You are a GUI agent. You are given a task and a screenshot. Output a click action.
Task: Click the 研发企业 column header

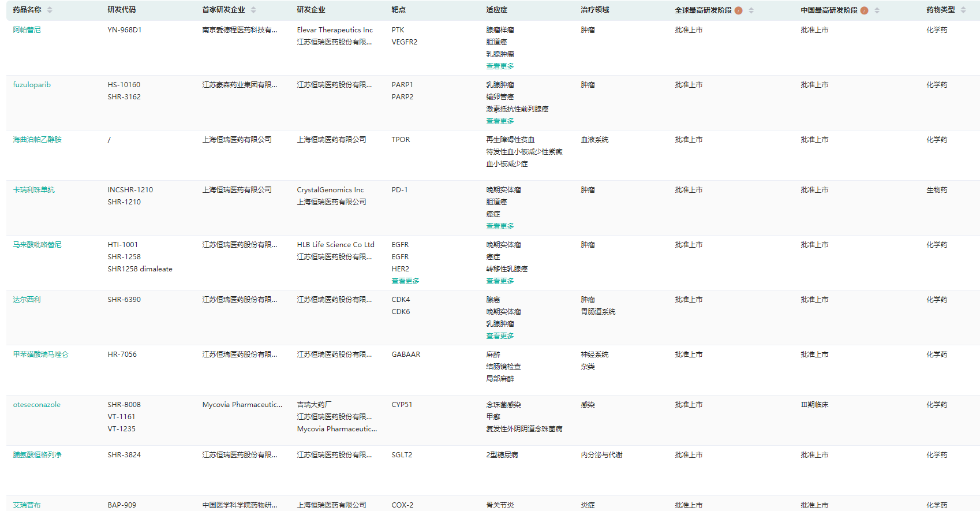[311, 10]
